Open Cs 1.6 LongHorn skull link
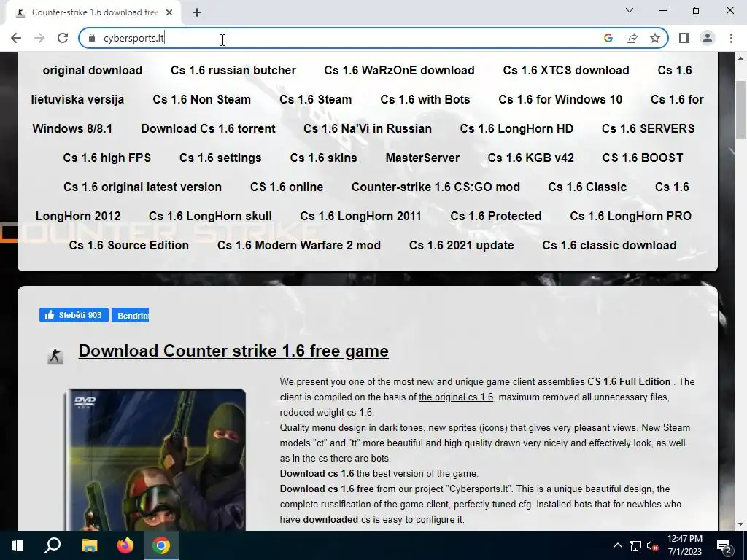 [x=210, y=216]
